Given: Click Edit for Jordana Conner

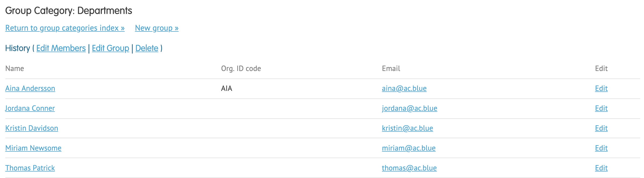Looking at the screenshot, I should pyautogui.click(x=601, y=108).
